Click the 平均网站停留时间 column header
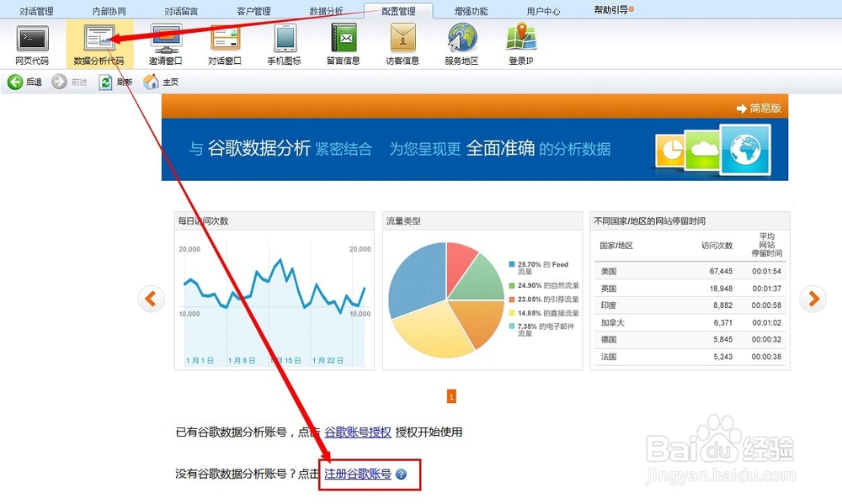 click(767, 245)
